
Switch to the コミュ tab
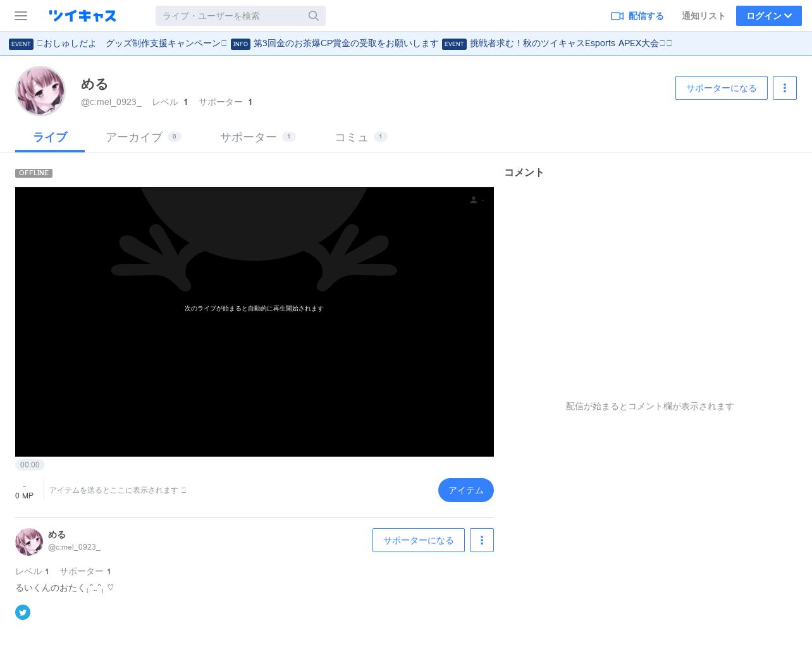[361, 137]
